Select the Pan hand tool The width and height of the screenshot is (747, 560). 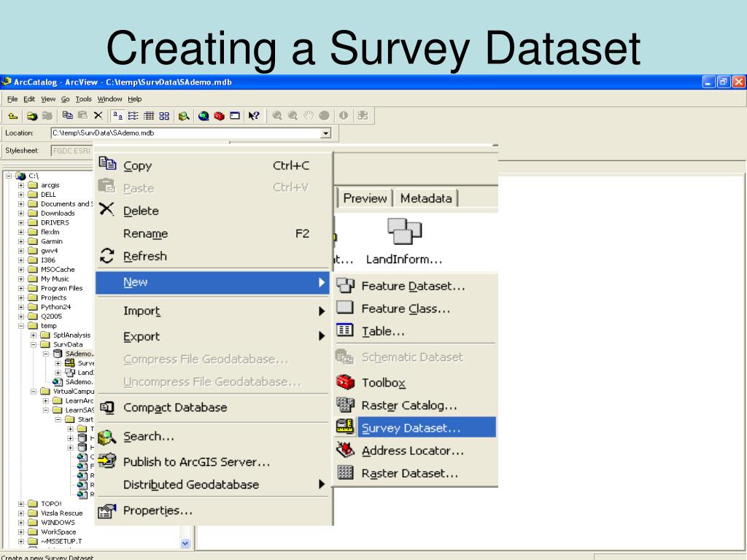(x=309, y=116)
